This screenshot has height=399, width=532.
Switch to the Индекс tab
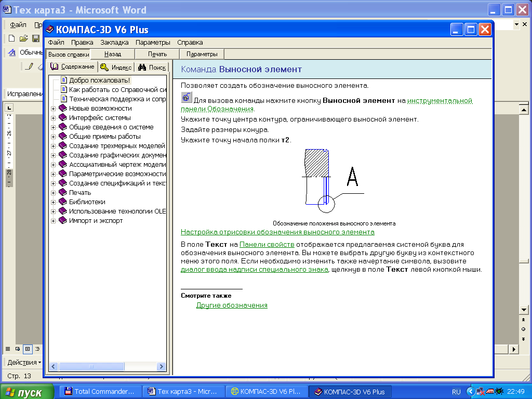(116, 67)
